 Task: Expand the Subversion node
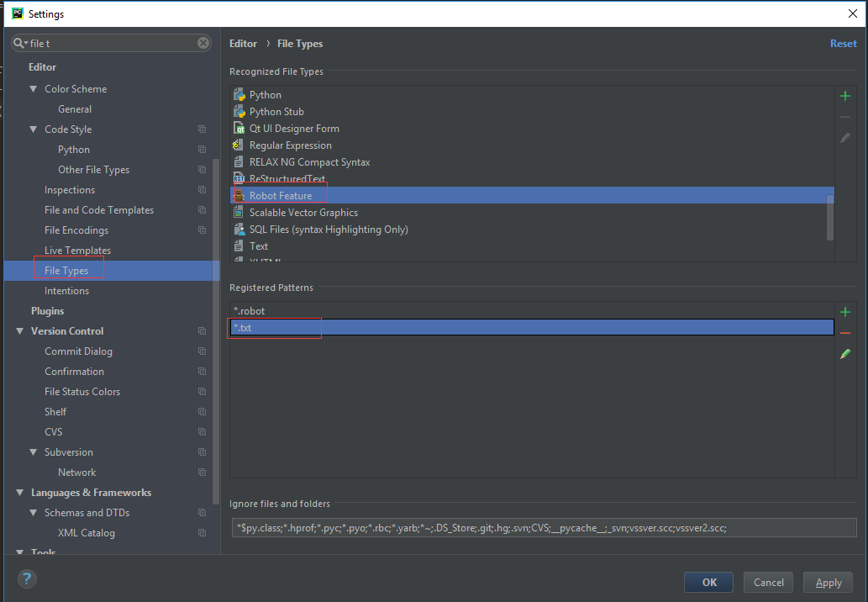coord(32,451)
